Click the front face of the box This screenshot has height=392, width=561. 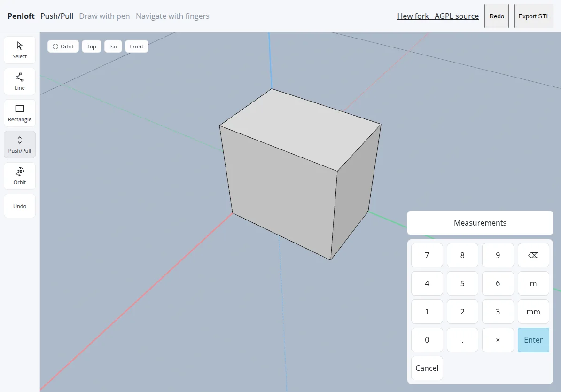click(281, 191)
